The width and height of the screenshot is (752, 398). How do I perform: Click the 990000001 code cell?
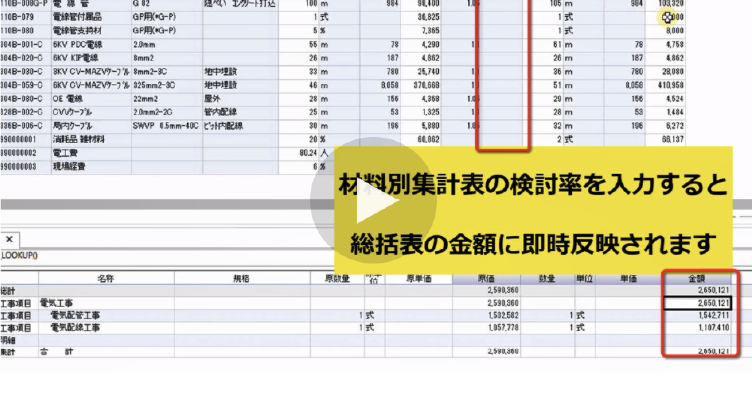[x=25, y=140]
